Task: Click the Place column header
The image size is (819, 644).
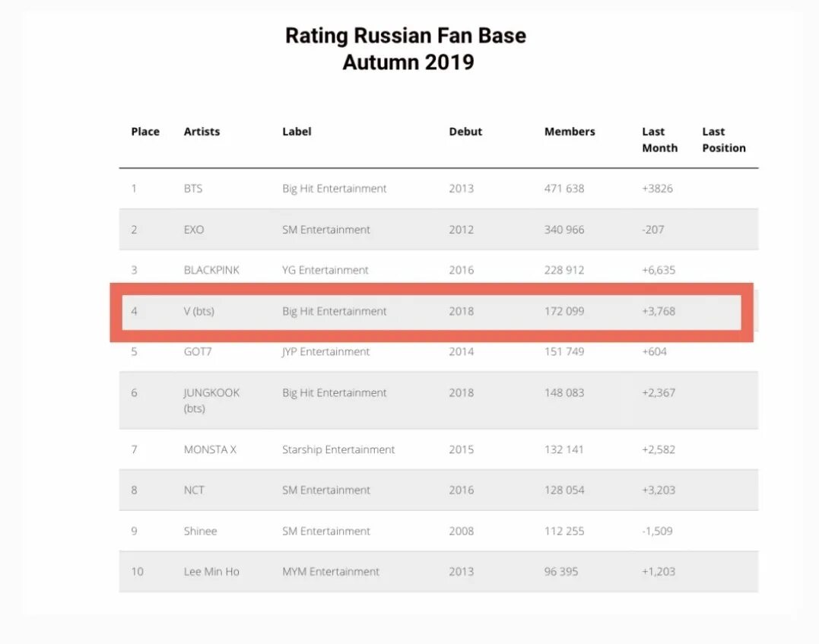Action: 145,132
